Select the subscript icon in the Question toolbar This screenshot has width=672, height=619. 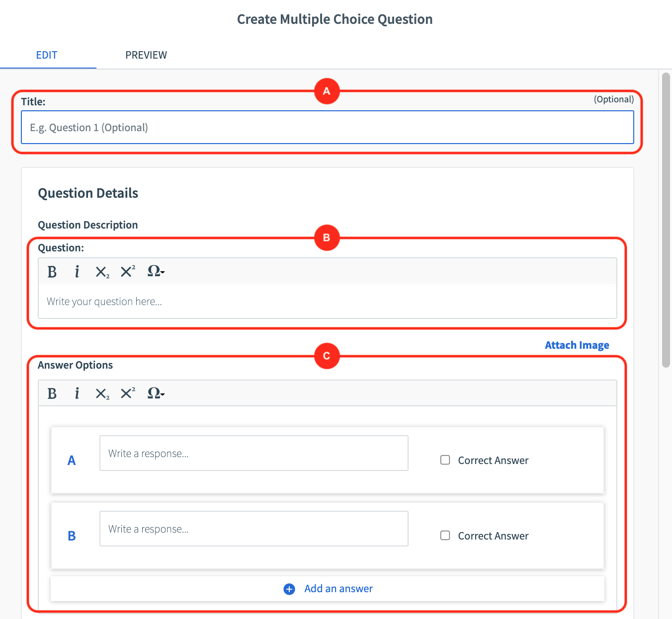click(x=102, y=271)
